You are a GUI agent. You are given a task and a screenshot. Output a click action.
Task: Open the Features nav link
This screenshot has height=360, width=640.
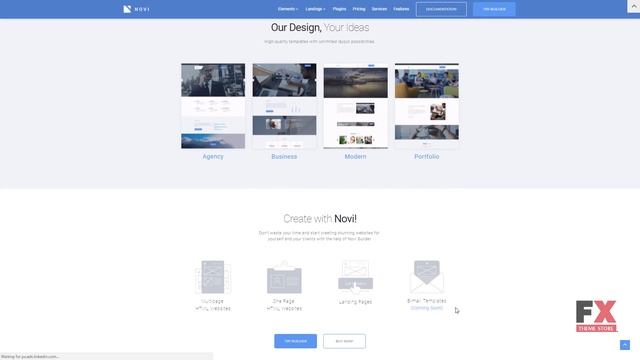[401, 9]
